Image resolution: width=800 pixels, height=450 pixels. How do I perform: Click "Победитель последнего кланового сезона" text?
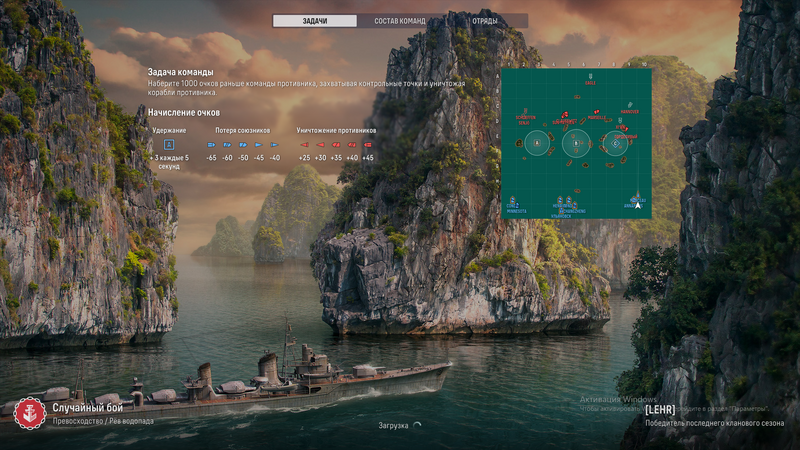coord(714,423)
